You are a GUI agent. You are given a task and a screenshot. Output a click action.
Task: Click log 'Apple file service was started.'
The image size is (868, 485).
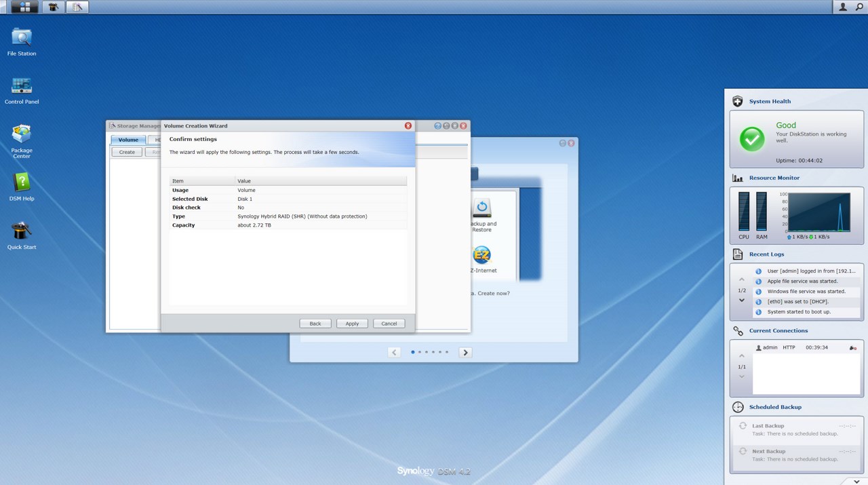pos(806,281)
